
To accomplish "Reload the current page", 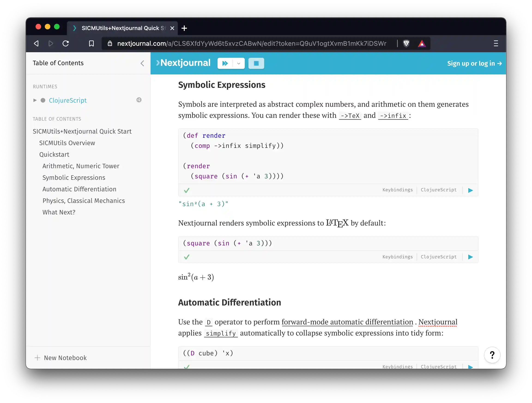I will (66, 43).
